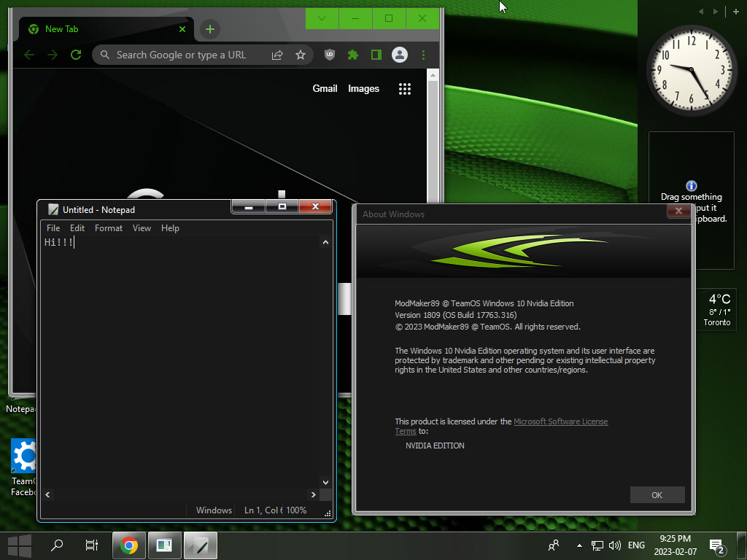Image resolution: width=747 pixels, height=560 pixels.
Task: Open Task View from the taskbar
Action: [91, 545]
